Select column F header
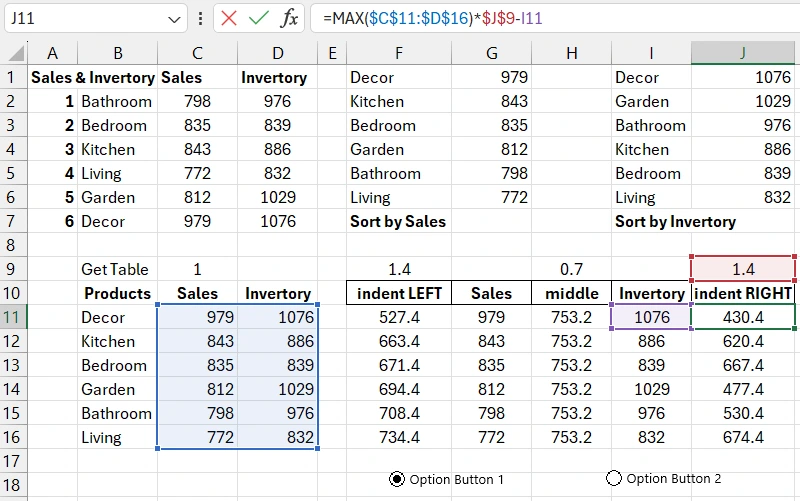 click(x=399, y=54)
